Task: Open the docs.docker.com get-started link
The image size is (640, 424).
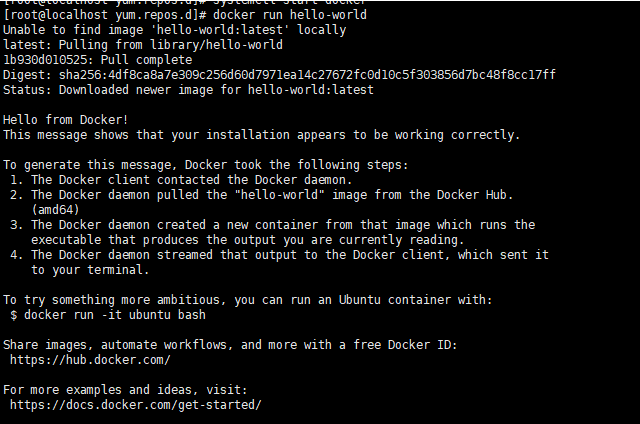Action: tap(135, 404)
